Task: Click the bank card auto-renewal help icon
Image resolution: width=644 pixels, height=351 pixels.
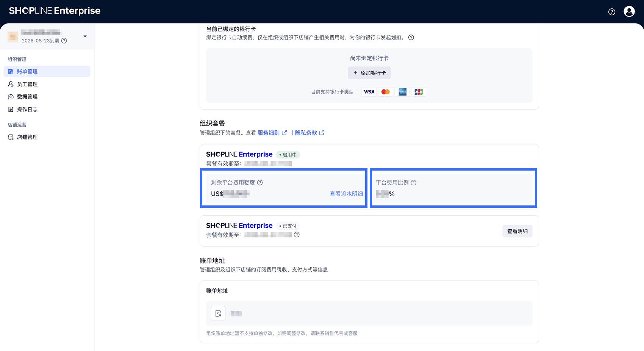Action: click(x=411, y=38)
